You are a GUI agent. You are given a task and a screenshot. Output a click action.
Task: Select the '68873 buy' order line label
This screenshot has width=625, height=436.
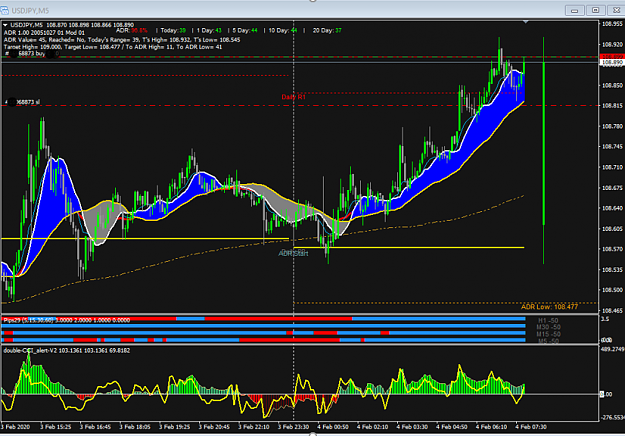pyautogui.click(x=31, y=53)
